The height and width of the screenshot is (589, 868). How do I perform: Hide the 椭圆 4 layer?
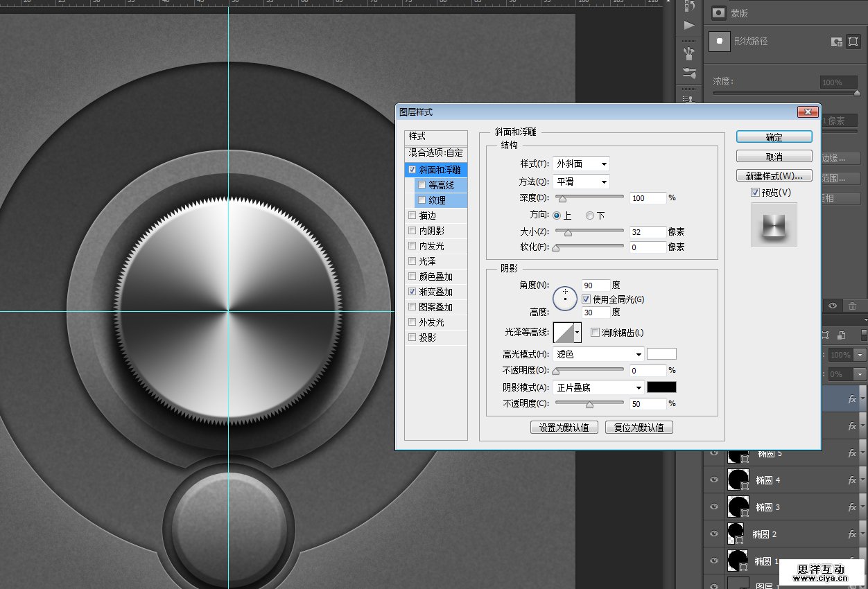(714, 480)
